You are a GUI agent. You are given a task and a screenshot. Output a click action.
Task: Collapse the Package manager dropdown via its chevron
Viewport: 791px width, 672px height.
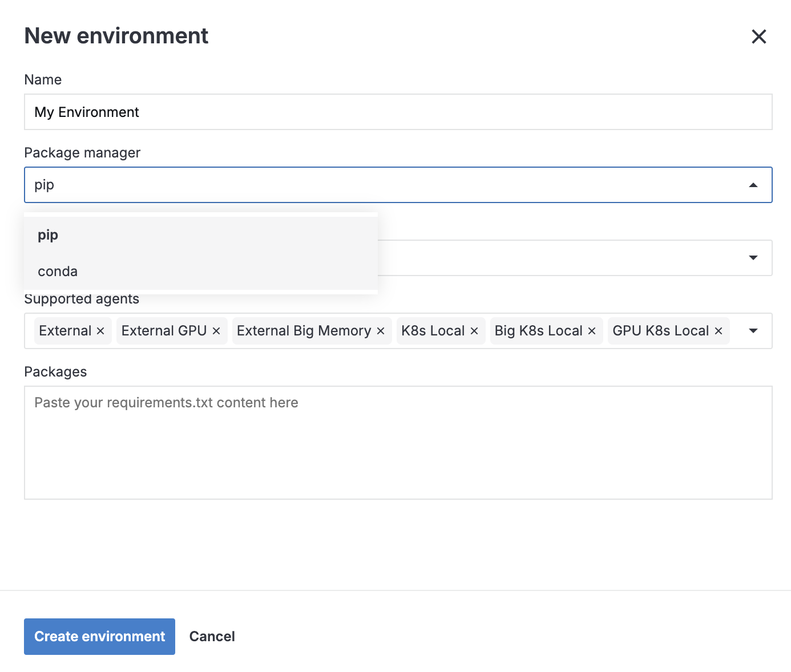coord(753,185)
